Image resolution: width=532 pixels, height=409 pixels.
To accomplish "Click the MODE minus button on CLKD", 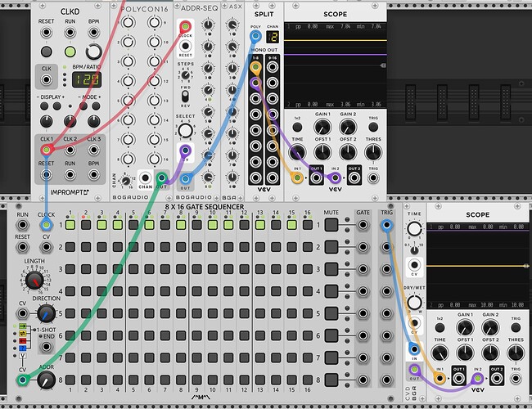I will [83, 106].
